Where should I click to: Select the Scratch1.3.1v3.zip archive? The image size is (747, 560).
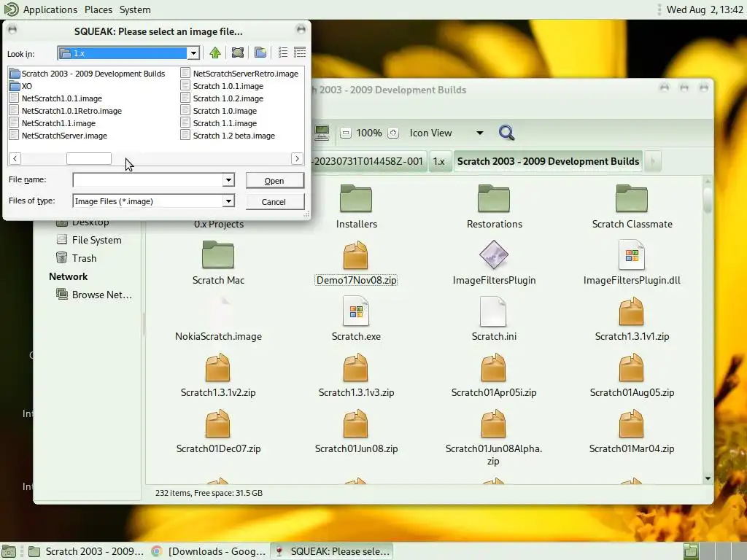tap(356, 375)
